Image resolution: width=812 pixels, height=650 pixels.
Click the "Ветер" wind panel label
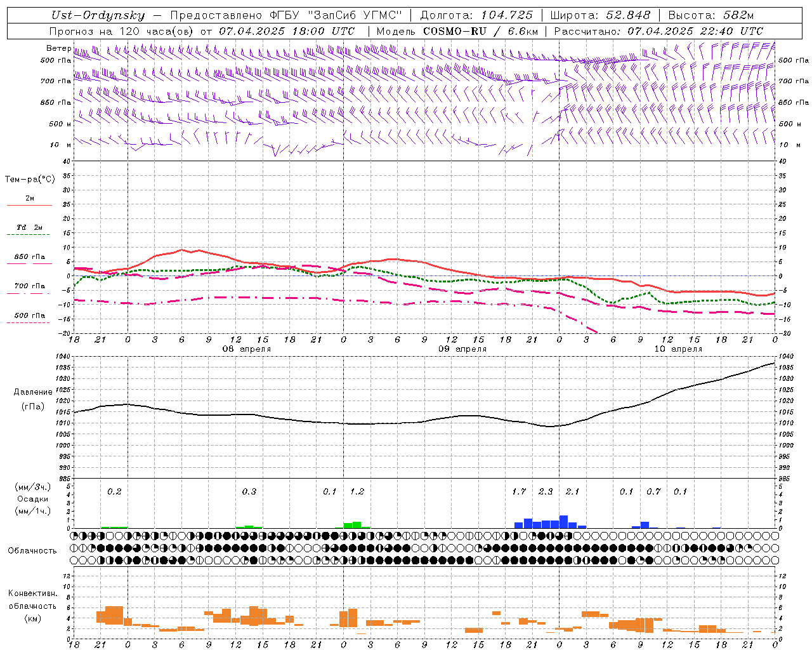58,48
